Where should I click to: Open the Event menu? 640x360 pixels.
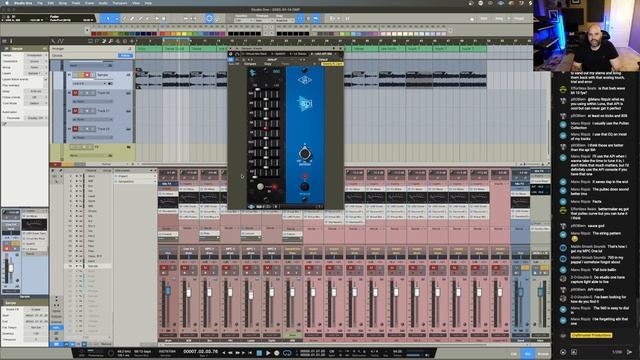pyautogui.click(x=89, y=3)
